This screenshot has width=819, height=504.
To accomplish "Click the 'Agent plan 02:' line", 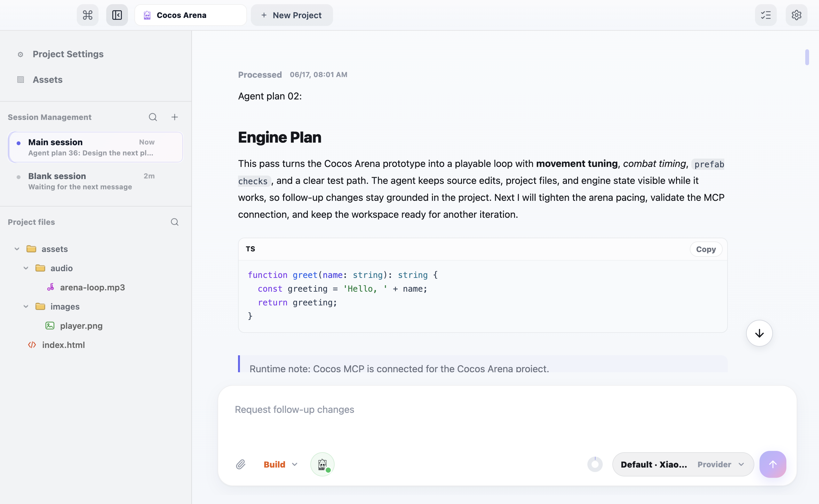I will (x=270, y=96).
